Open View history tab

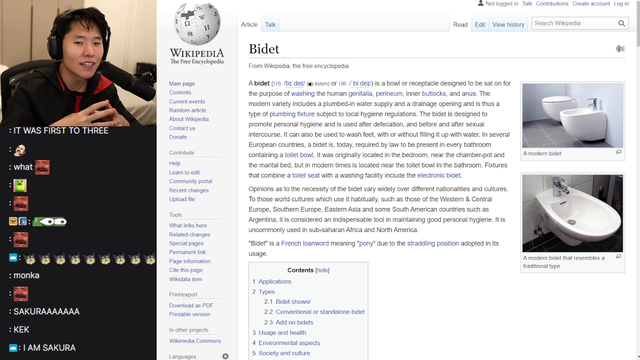tap(508, 24)
